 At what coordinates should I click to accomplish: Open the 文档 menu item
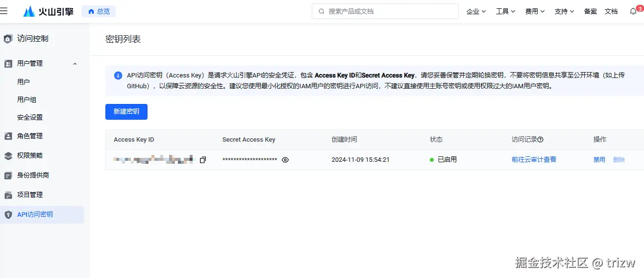pos(611,11)
